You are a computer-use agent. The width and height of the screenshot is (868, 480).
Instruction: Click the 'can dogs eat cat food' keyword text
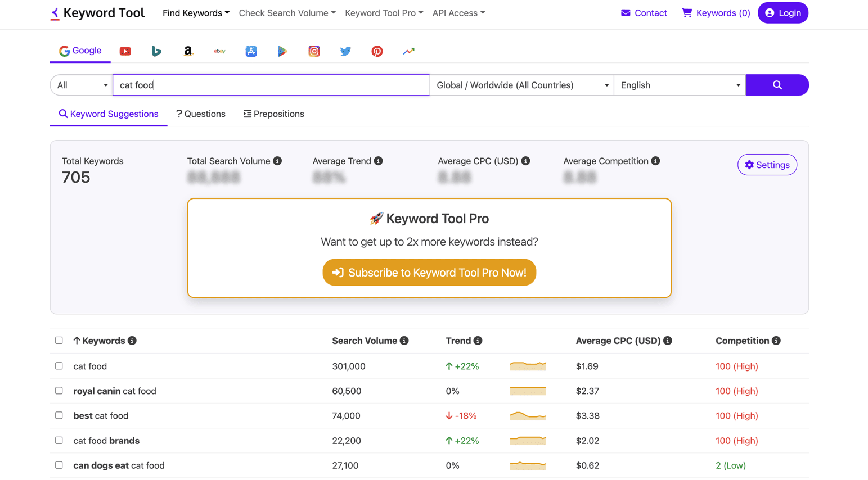(119, 465)
